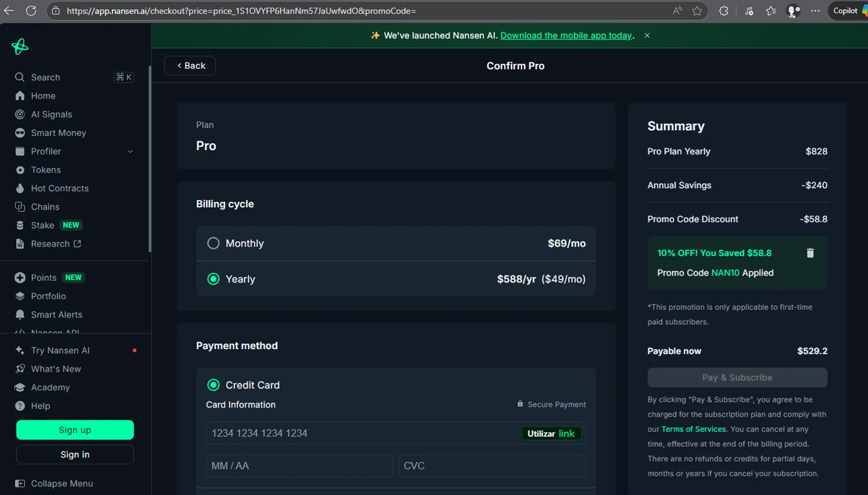Click the Payable now $529.2 amount
This screenshot has width=868, height=495.
[x=812, y=351]
